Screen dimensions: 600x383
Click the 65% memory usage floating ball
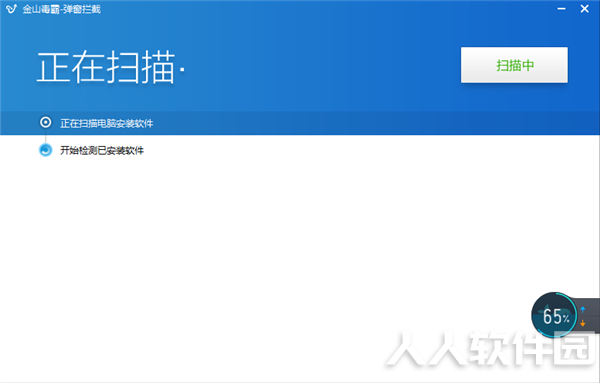[554, 315]
